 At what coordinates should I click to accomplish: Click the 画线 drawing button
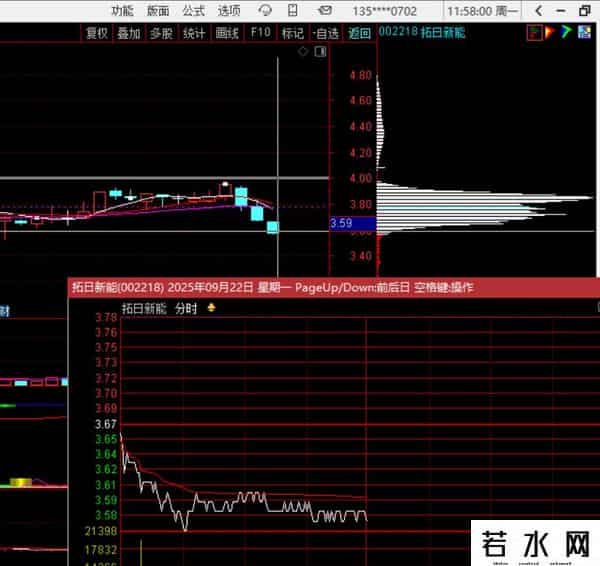click(227, 33)
